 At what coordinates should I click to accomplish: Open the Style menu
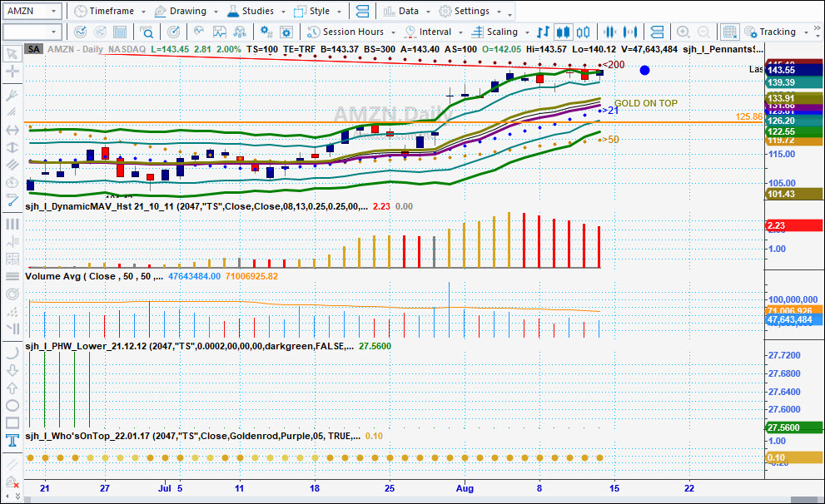[x=318, y=11]
